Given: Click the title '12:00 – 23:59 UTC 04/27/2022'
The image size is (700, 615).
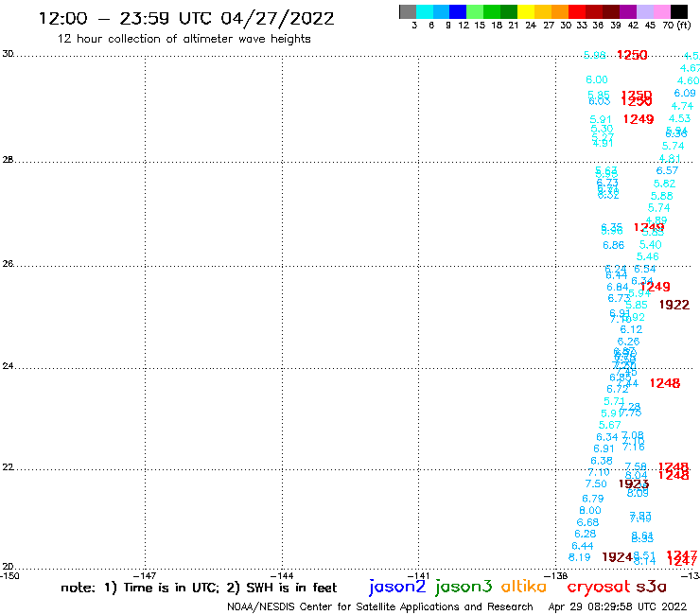Looking at the screenshot, I should point(186,19).
